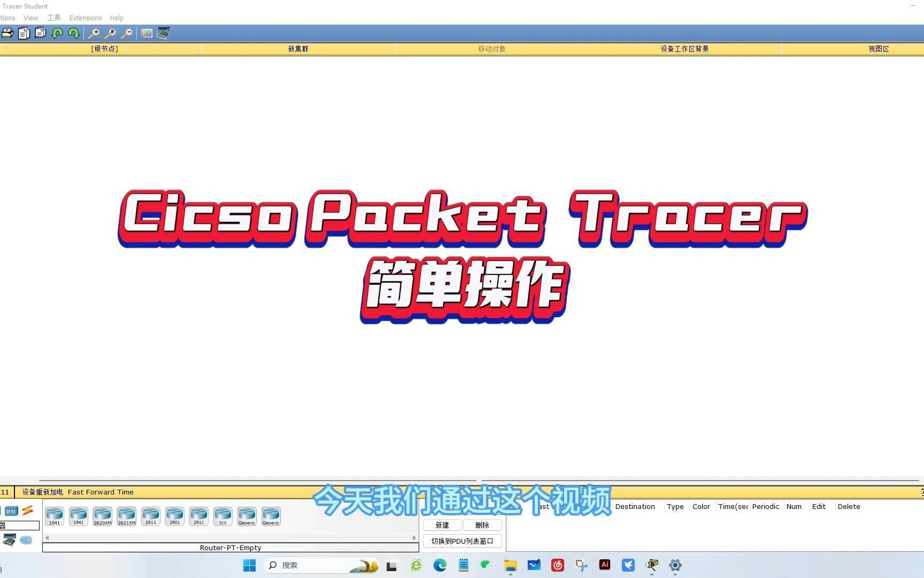Select the 1941 router device
Image resolution: width=924 pixels, height=578 pixels.
click(79, 516)
